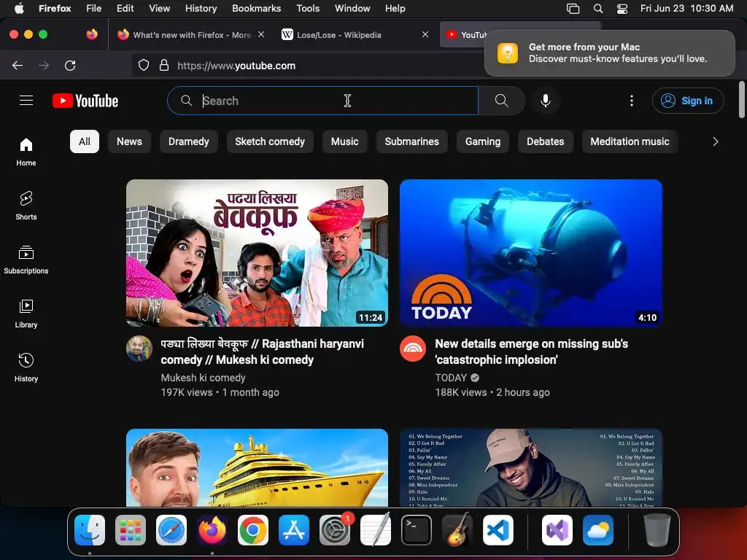Open the YouTube hamburger guide menu
The width and height of the screenshot is (747, 560).
[x=26, y=101]
